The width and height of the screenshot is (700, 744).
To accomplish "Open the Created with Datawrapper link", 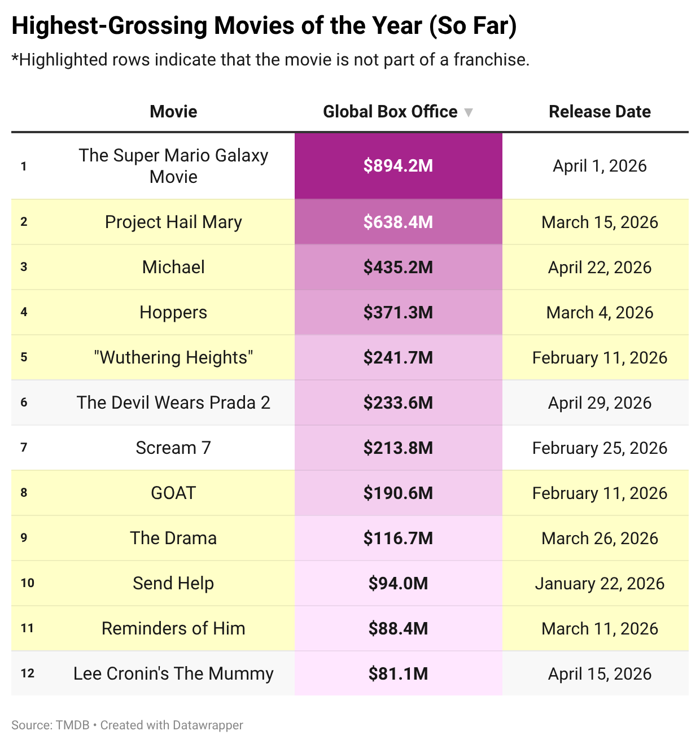I will tap(172, 725).
